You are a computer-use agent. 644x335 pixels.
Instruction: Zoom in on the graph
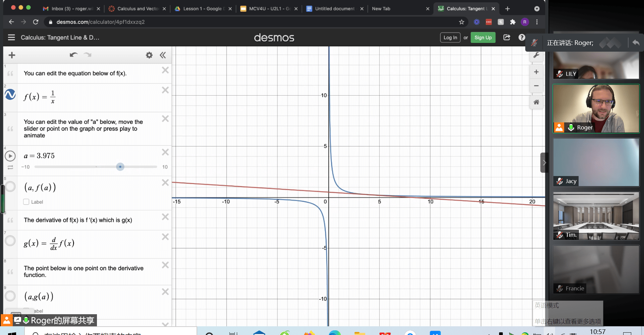pos(536,72)
